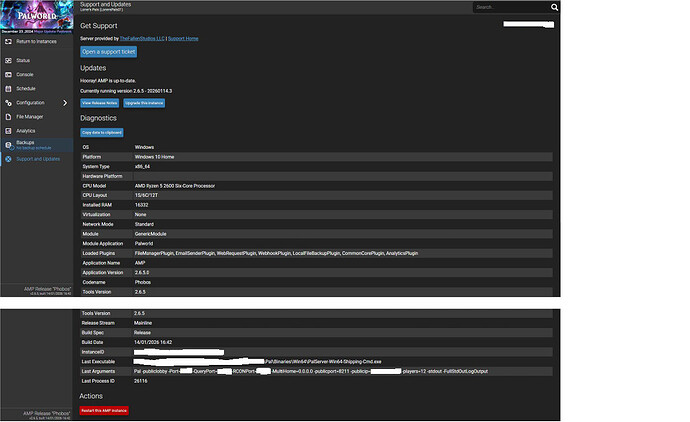The image size is (690, 422).
Task: Click the Support and Updates lifebuoy icon
Action: (x=8, y=159)
